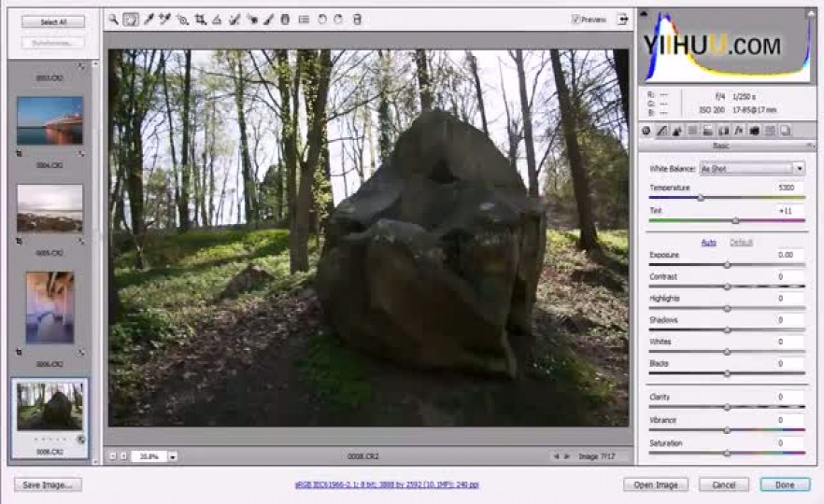Click the Tint slider handle
Viewport: 824px width, 504px height.
[736, 221]
